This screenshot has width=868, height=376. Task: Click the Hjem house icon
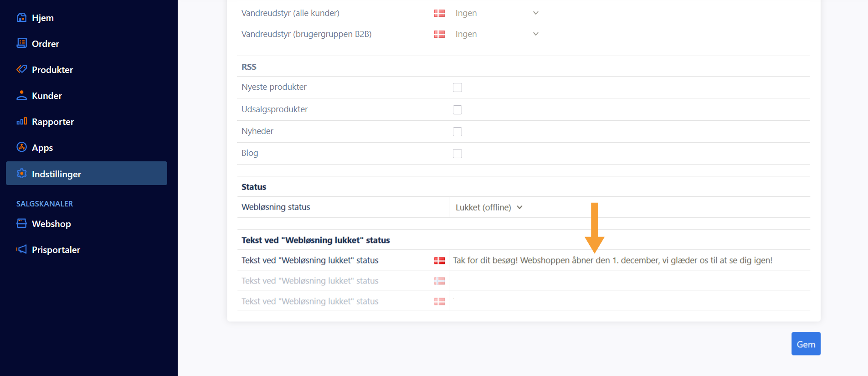[x=21, y=17]
